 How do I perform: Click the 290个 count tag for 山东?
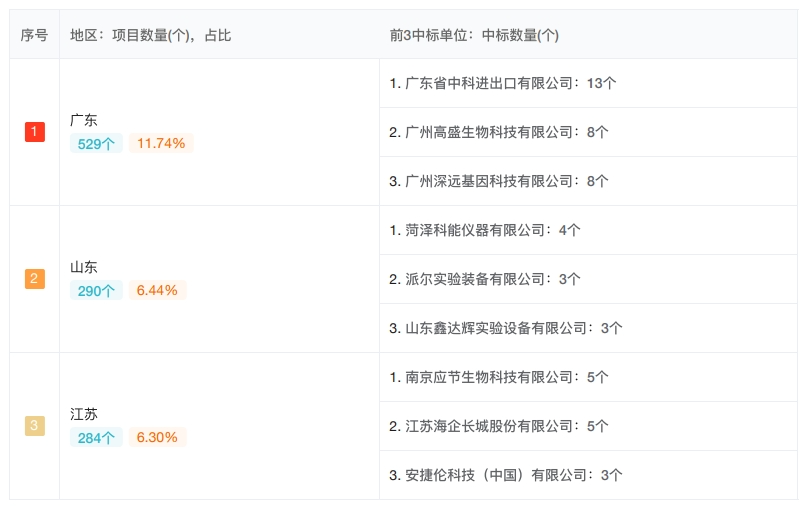(96, 290)
